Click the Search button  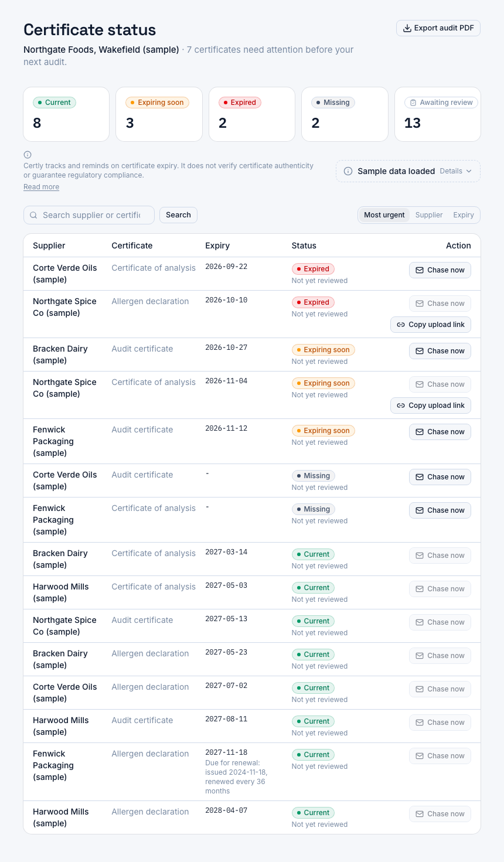[x=178, y=215]
